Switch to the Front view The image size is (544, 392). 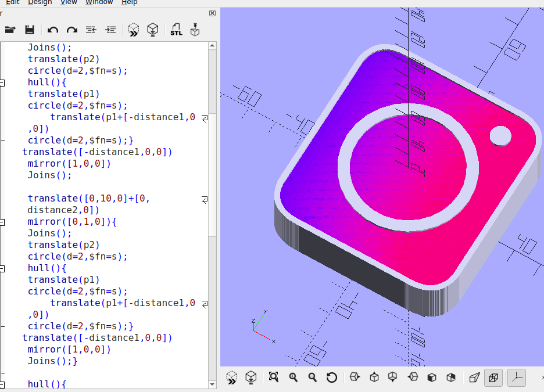click(432, 377)
